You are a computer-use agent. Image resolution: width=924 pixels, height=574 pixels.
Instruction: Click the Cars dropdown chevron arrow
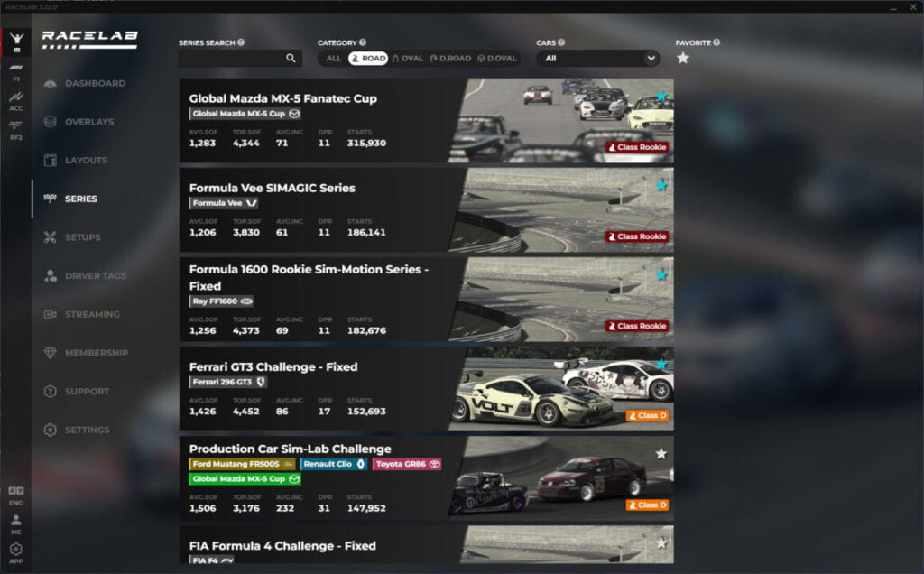(651, 58)
